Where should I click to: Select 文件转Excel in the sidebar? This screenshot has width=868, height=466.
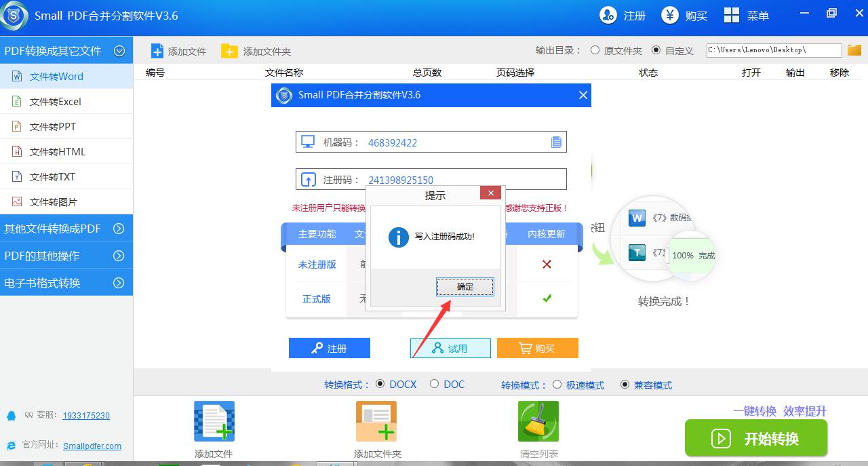(x=66, y=102)
